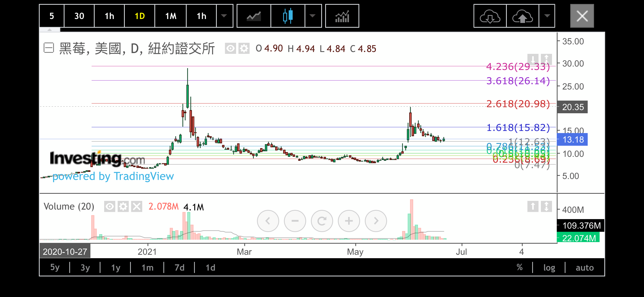Click the 2020-10-27 date label
The image size is (644, 297).
pyautogui.click(x=65, y=251)
